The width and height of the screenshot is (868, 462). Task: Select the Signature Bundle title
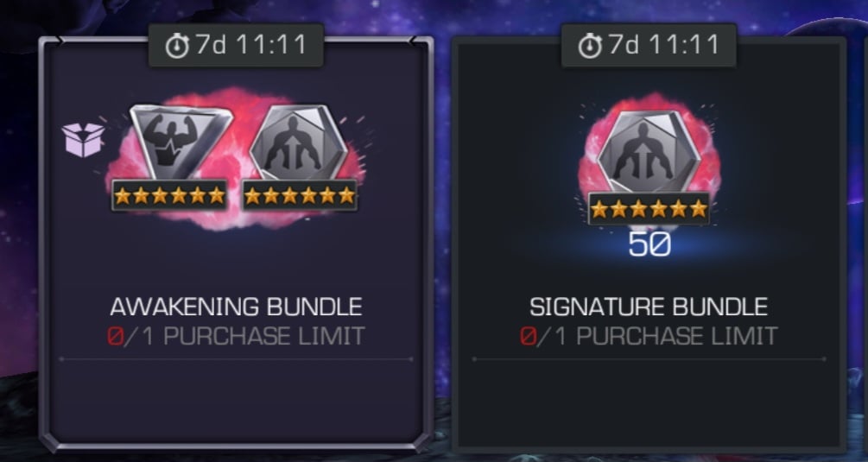[649, 307]
